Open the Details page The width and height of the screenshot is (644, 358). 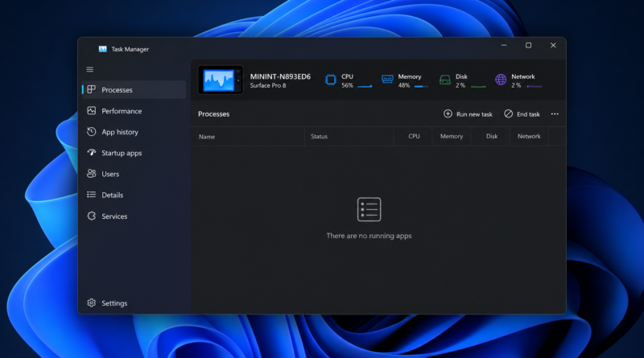point(134,195)
